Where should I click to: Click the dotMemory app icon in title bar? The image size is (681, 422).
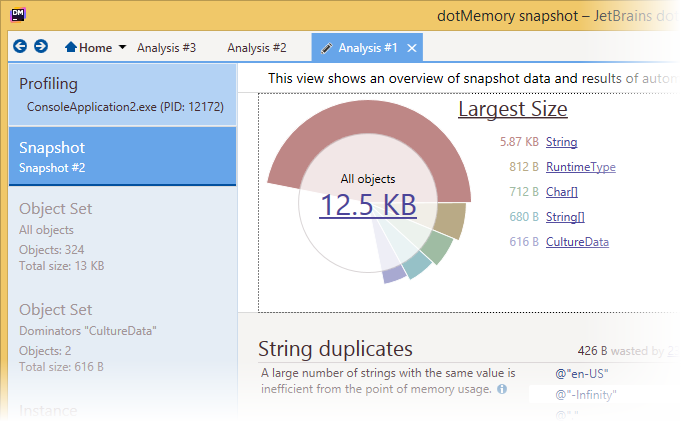19,14
